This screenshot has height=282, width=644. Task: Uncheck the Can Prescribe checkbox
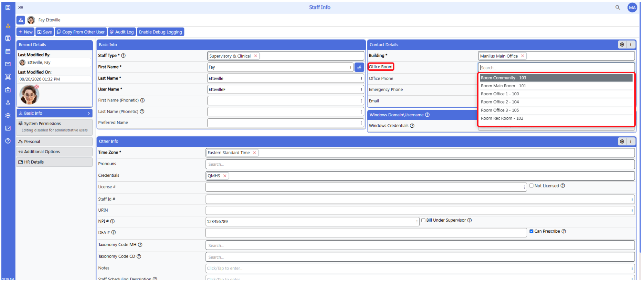pyautogui.click(x=531, y=231)
